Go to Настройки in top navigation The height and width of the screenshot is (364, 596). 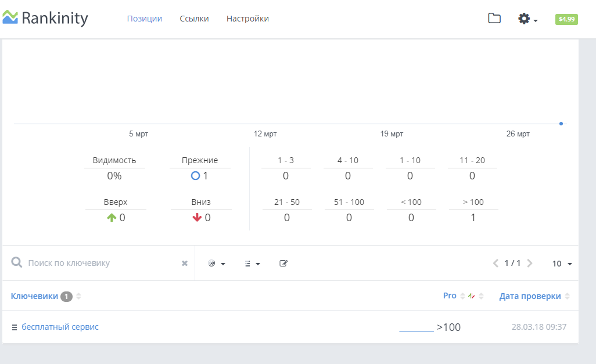(x=247, y=19)
